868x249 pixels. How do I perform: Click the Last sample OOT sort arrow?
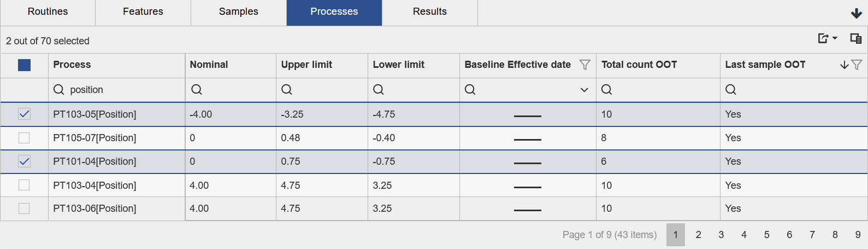pos(845,65)
